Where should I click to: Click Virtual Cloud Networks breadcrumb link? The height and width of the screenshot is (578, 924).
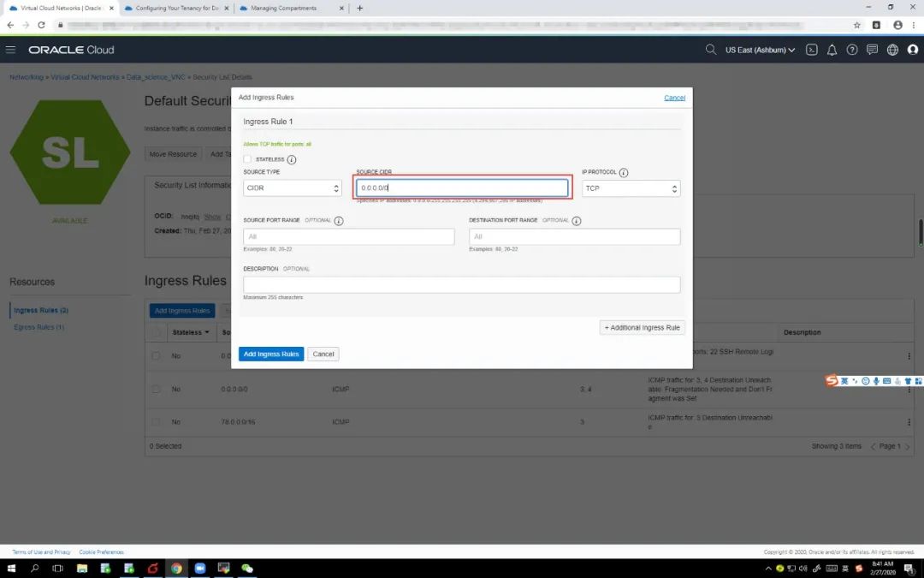coord(85,77)
